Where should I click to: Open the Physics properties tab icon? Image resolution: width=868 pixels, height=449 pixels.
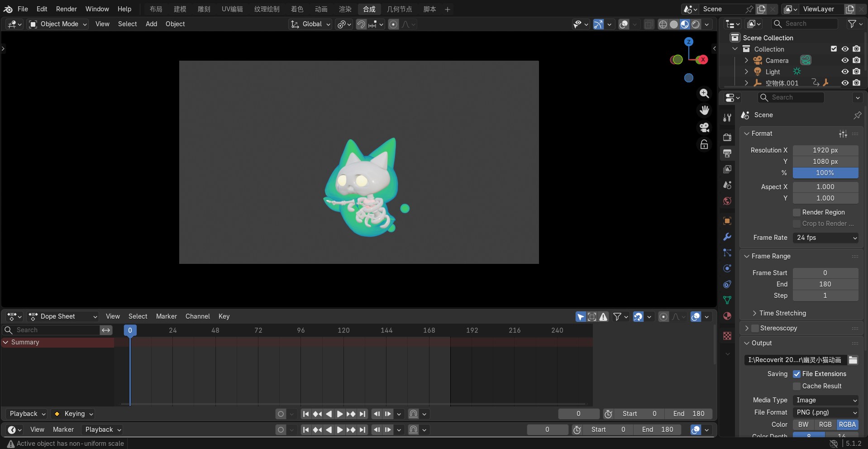(727, 268)
